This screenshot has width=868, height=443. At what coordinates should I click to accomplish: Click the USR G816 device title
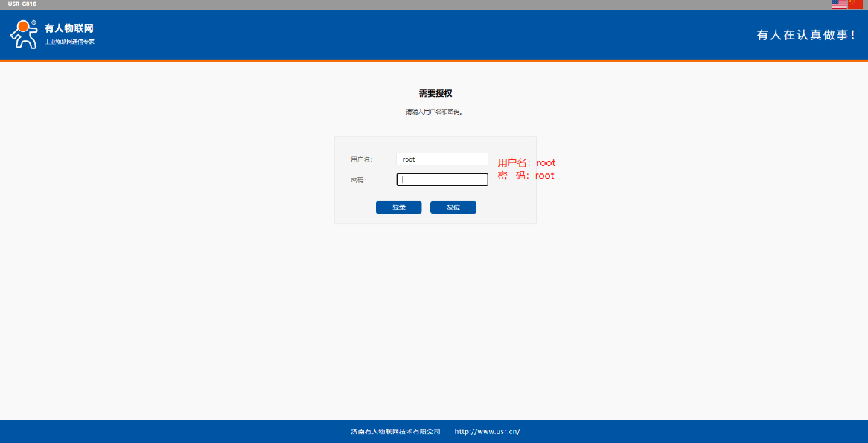(x=22, y=4)
